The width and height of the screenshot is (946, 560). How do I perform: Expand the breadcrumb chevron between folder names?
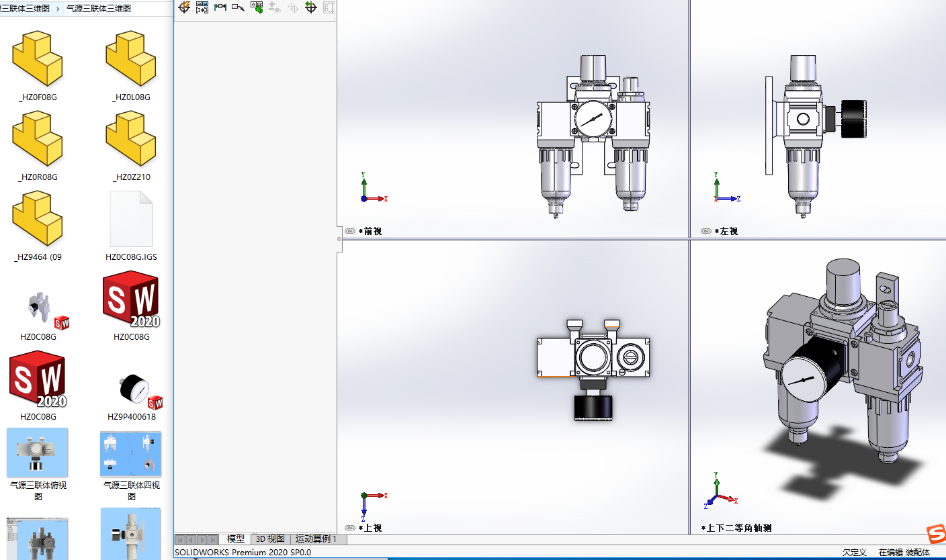(58, 9)
